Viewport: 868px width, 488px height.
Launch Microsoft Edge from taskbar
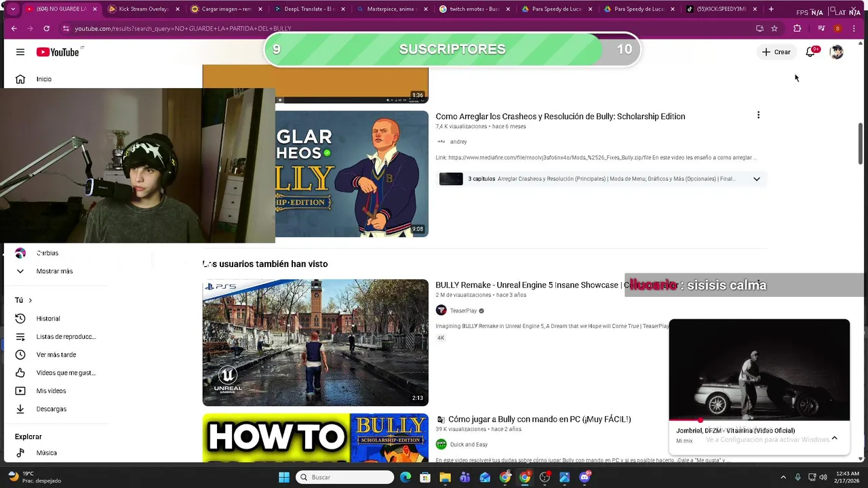click(406, 477)
